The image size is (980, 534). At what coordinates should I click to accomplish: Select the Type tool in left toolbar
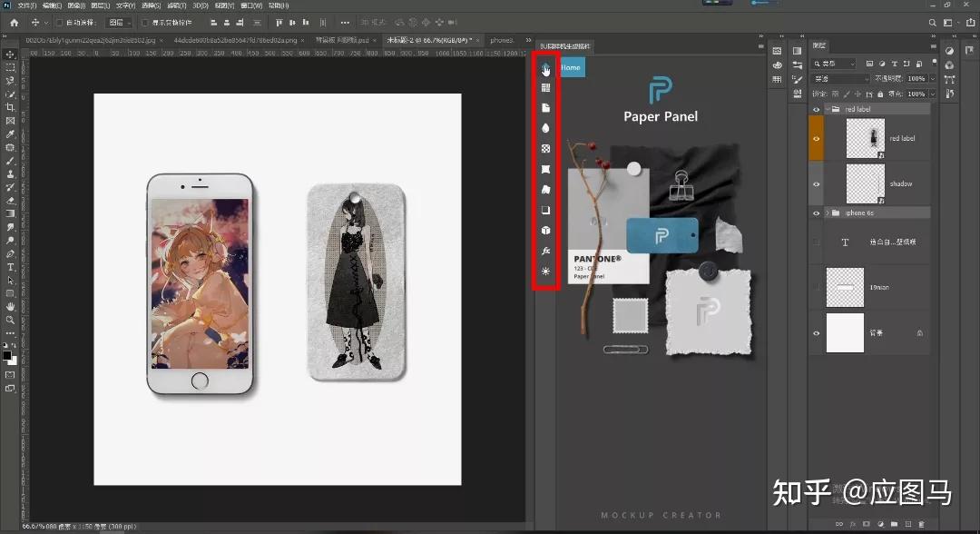pos(10,267)
